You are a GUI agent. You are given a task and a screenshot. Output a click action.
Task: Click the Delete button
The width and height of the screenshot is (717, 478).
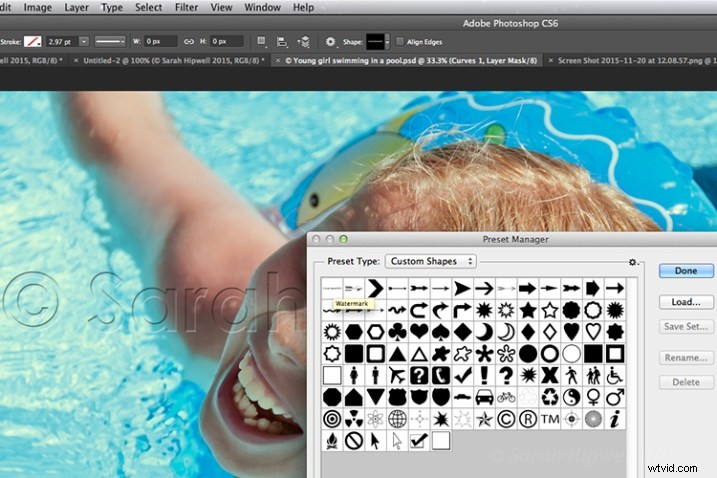tap(686, 382)
